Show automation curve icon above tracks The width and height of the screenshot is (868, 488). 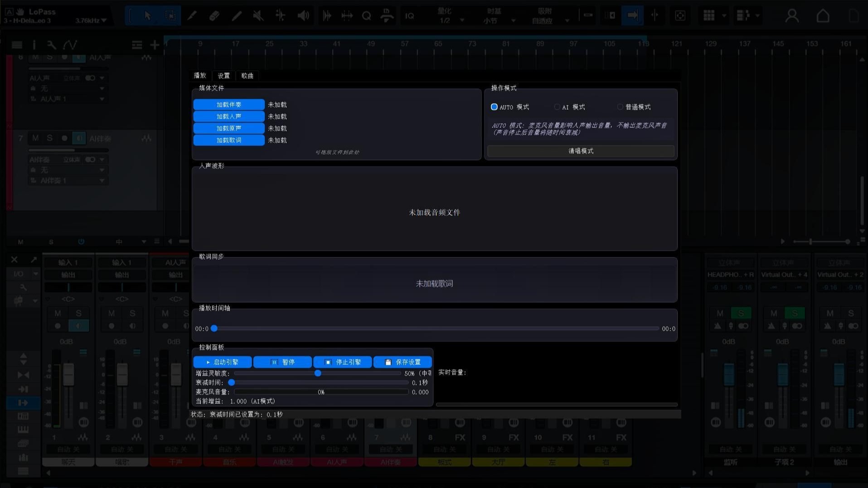point(70,44)
